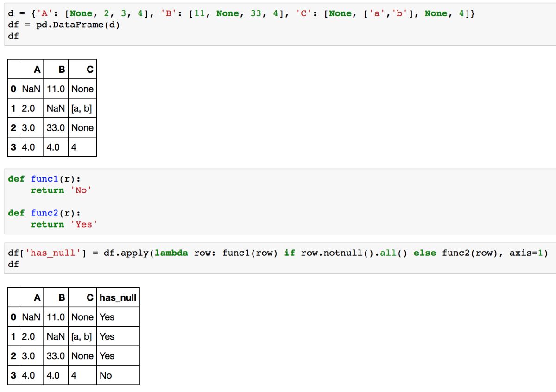
Task: Click Yes in row 0 of has_null column
Action: (118, 317)
